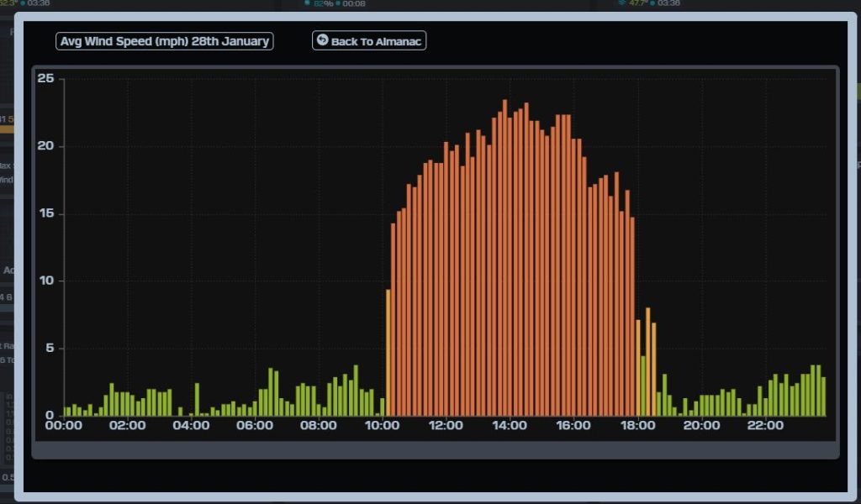Click the 25 label on the y-axis
The image size is (861, 504).
pos(45,79)
